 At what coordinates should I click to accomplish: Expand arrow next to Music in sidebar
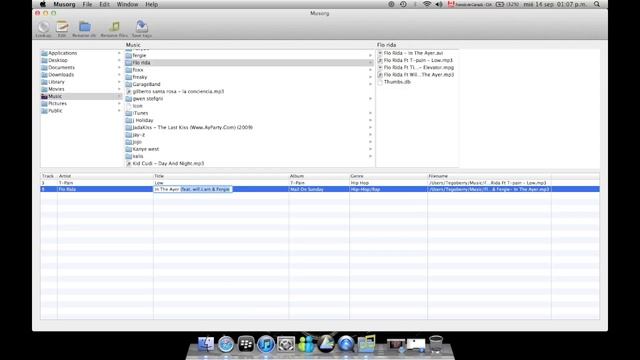[119, 96]
